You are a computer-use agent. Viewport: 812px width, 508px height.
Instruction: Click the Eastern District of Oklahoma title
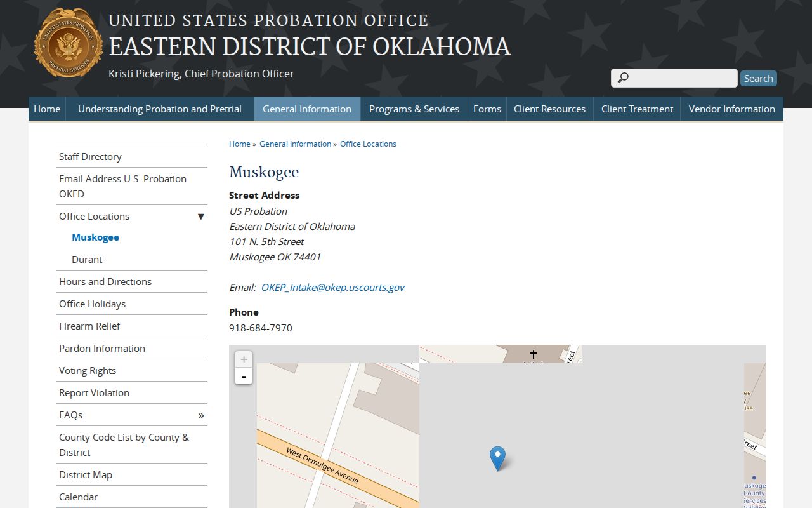(x=310, y=46)
